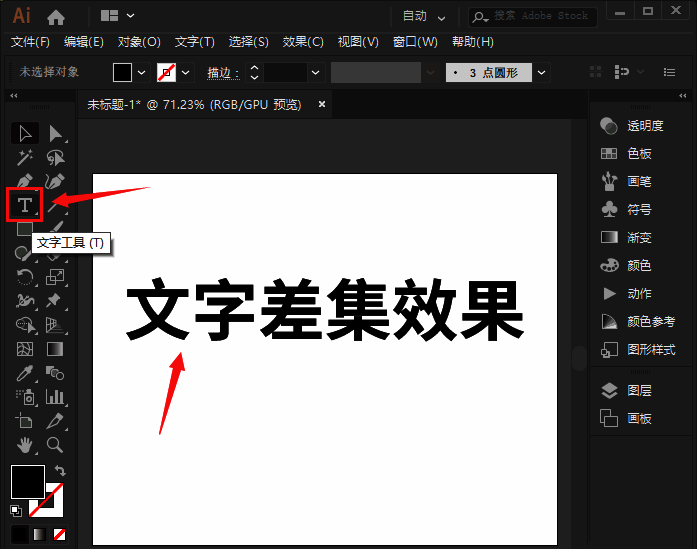Viewport: 697px width, 549px height.
Task: Select the Shape Builder tool
Action: point(26,325)
